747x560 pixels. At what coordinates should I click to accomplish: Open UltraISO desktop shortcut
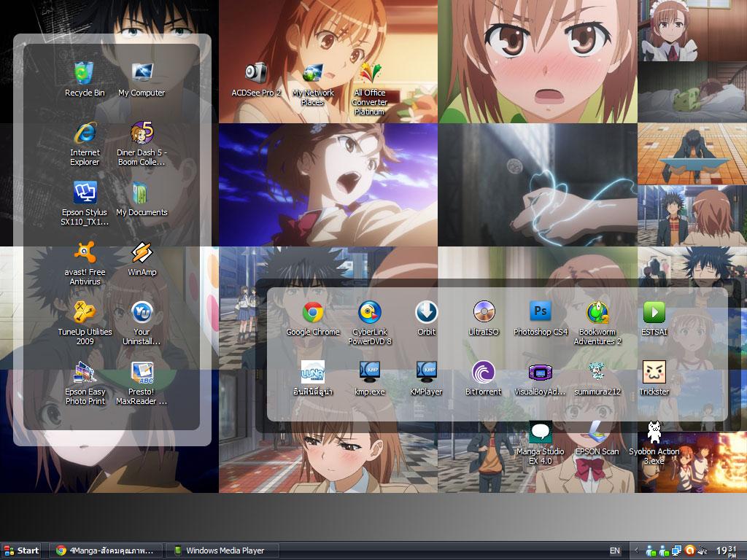pyautogui.click(x=484, y=319)
